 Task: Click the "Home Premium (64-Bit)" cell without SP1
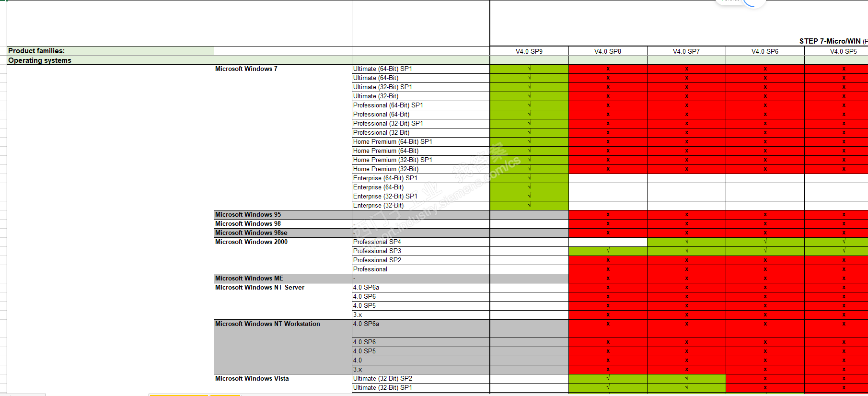pyautogui.click(x=421, y=151)
